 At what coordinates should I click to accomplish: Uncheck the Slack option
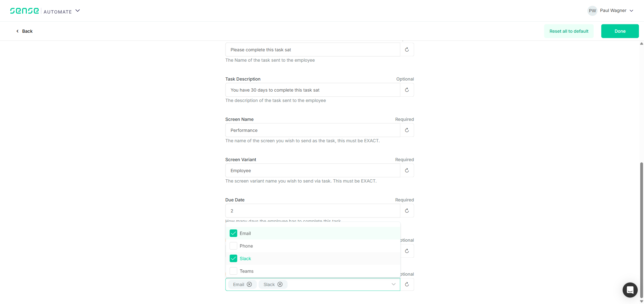click(x=233, y=258)
